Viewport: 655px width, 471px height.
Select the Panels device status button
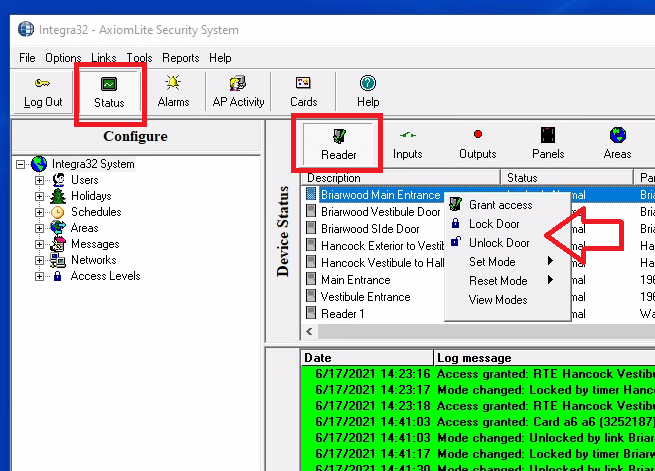point(548,144)
